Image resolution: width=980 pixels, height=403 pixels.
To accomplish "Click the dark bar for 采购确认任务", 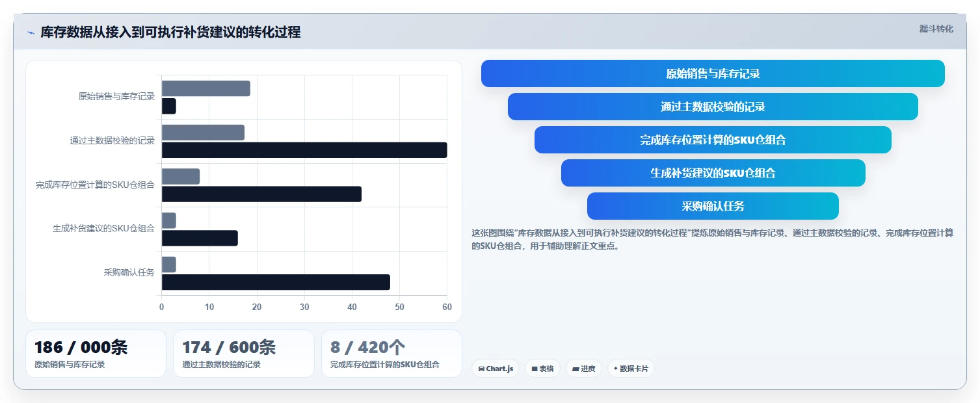I will [276, 282].
